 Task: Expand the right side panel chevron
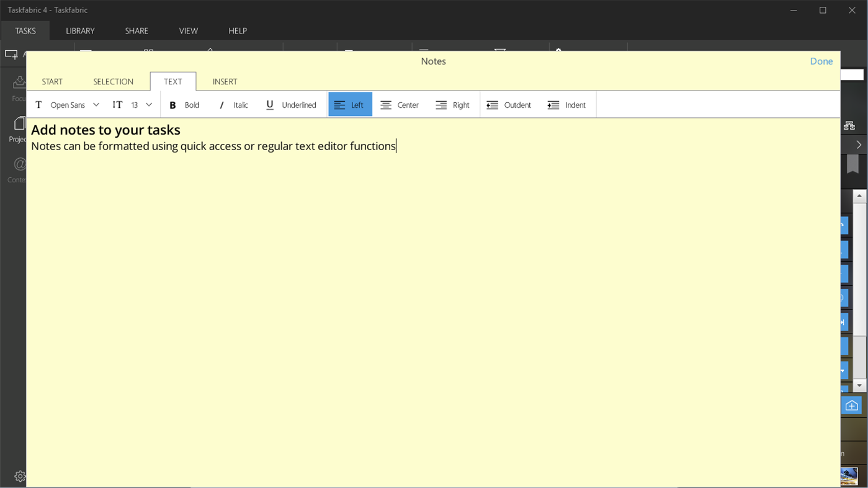point(858,144)
